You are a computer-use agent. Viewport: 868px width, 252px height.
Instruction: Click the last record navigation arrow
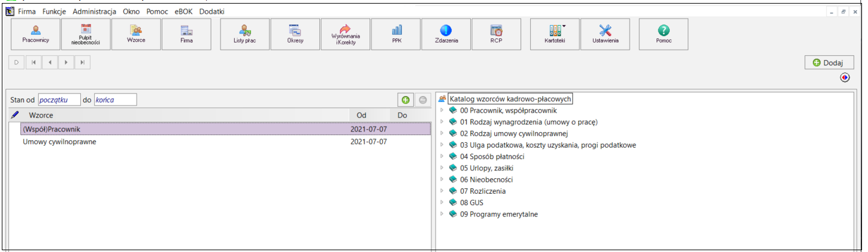pos(82,62)
